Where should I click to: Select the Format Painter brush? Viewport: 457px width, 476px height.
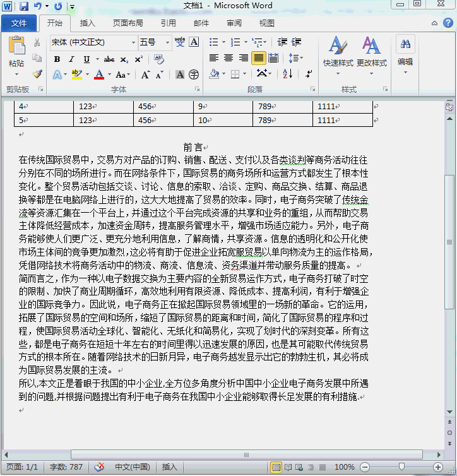(x=37, y=74)
